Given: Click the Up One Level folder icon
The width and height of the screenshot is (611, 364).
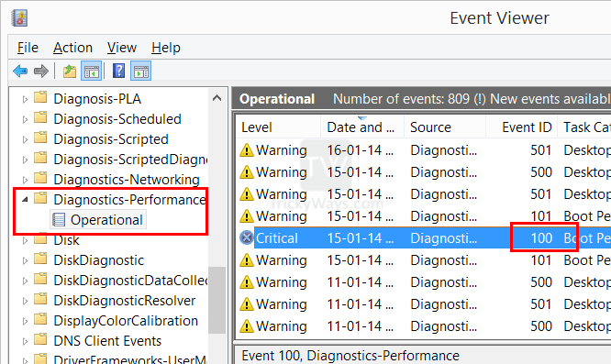Looking at the screenshot, I should pos(70,72).
